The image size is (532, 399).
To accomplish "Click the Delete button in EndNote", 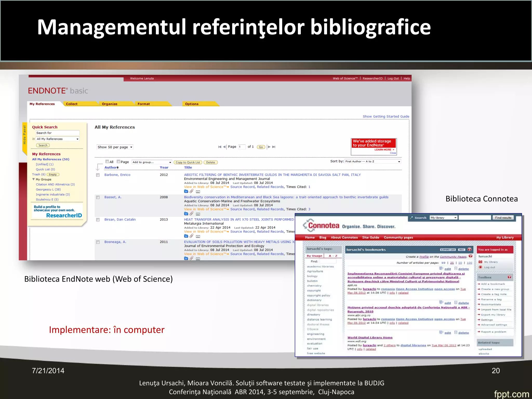I will [211, 162].
